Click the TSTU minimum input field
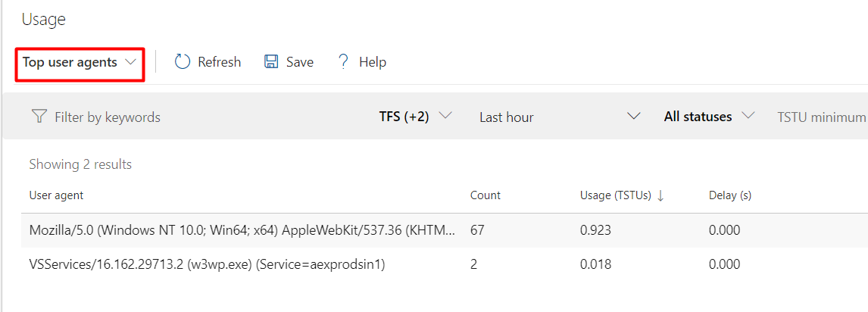868x312 pixels. click(x=822, y=117)
